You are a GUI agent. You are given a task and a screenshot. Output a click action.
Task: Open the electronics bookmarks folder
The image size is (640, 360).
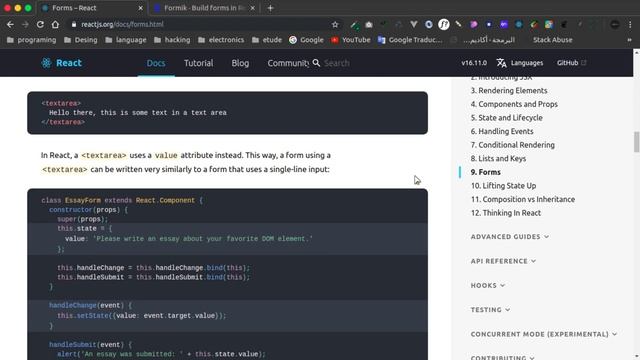221,40
